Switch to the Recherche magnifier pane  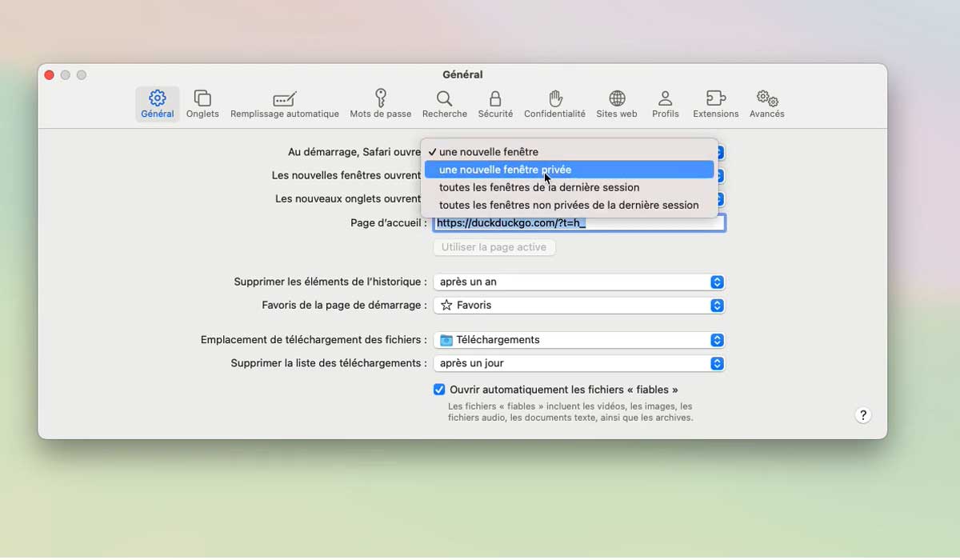(445, 104)
